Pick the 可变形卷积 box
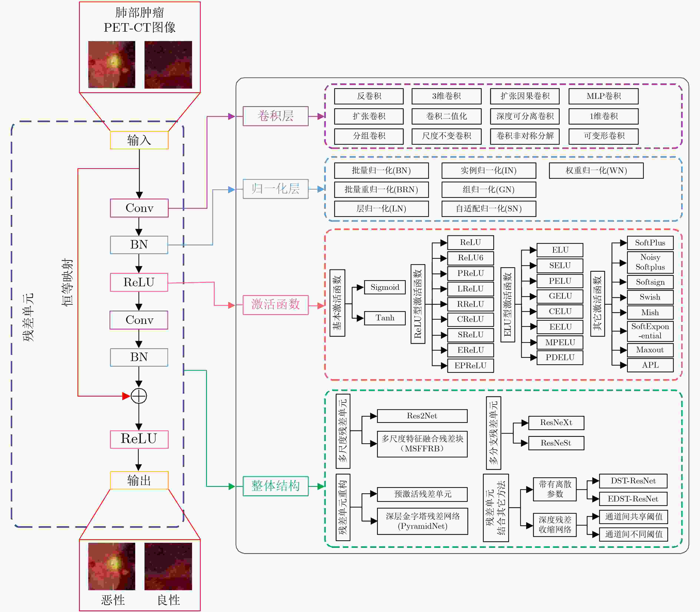Image resolution: width=700 pixels, height=612 pixels. 603,136
